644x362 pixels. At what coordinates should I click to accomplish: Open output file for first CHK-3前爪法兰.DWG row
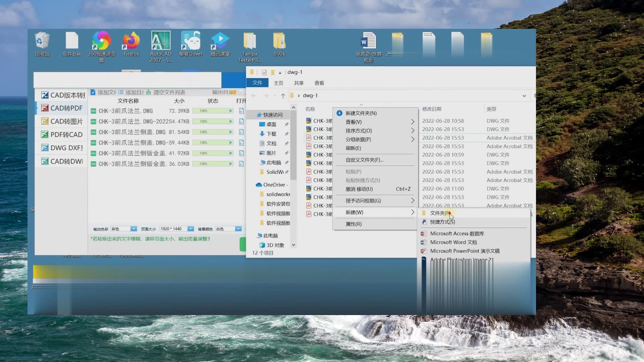(x=241, y=111)
